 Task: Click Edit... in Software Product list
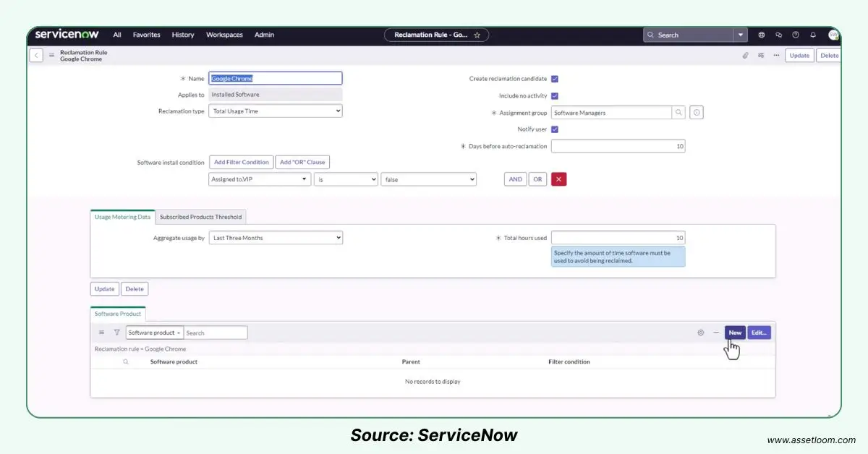(759, 333)
